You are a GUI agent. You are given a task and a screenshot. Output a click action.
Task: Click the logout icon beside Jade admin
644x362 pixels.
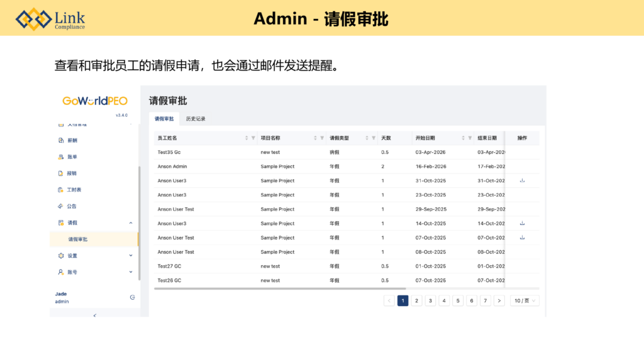click(x=132, y=297)
